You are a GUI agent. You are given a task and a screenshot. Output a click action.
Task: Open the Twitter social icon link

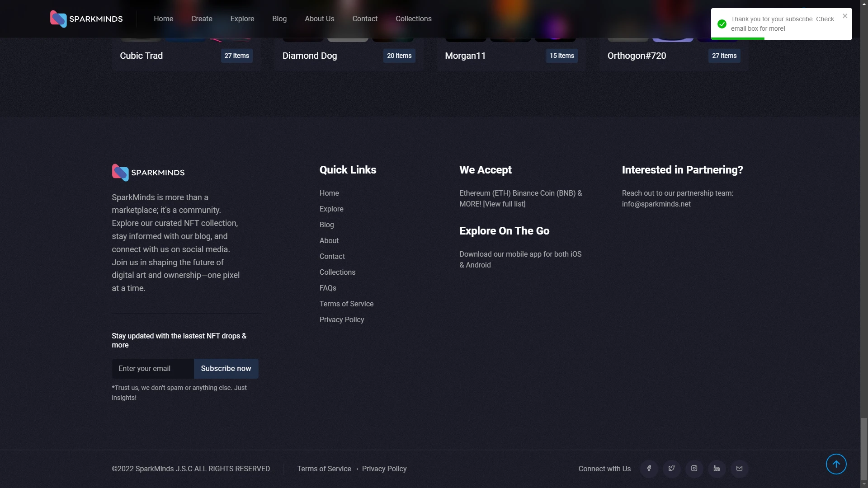[x=671, y=469]
